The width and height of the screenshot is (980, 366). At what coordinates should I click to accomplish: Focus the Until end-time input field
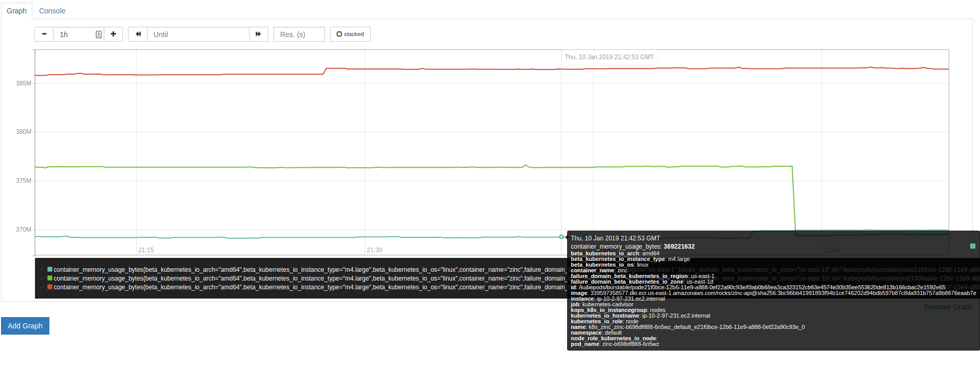click(198, 34)
